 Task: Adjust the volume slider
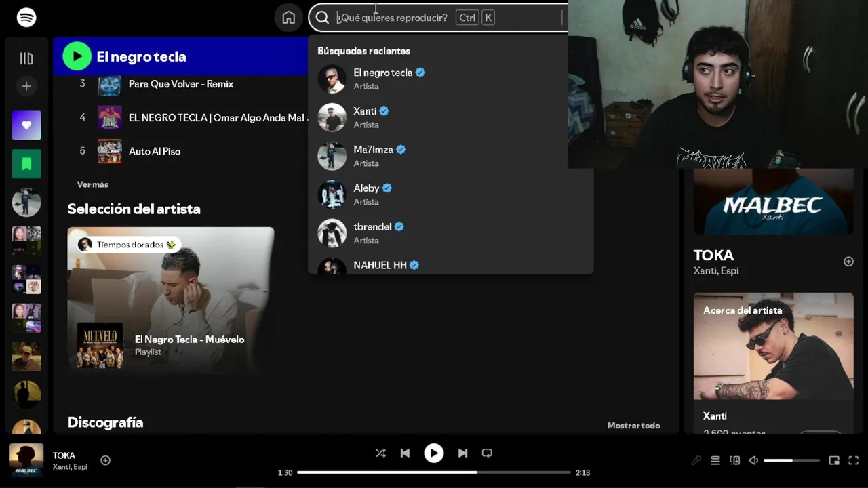791,460
